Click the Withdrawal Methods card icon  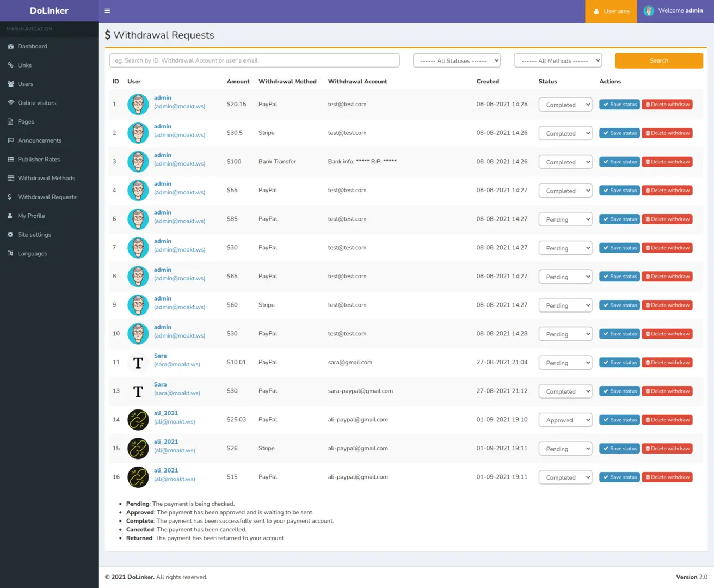10,178
